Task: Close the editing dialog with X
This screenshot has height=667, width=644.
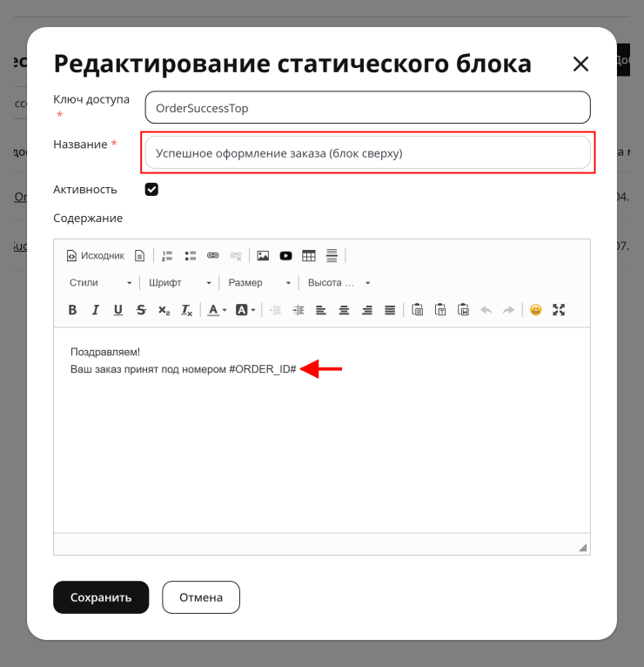Action: coord(580,64)
